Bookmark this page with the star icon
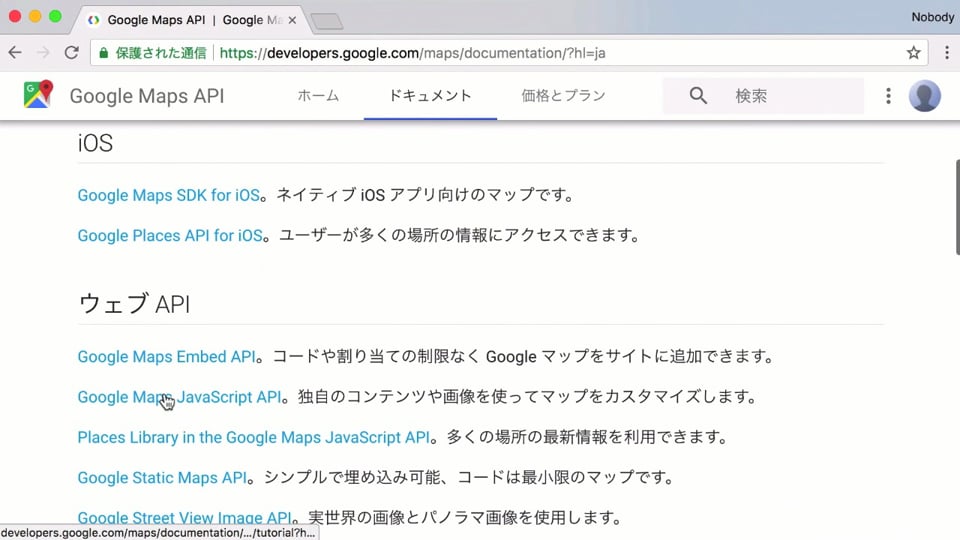960x540 pixels. coord(913,53)
